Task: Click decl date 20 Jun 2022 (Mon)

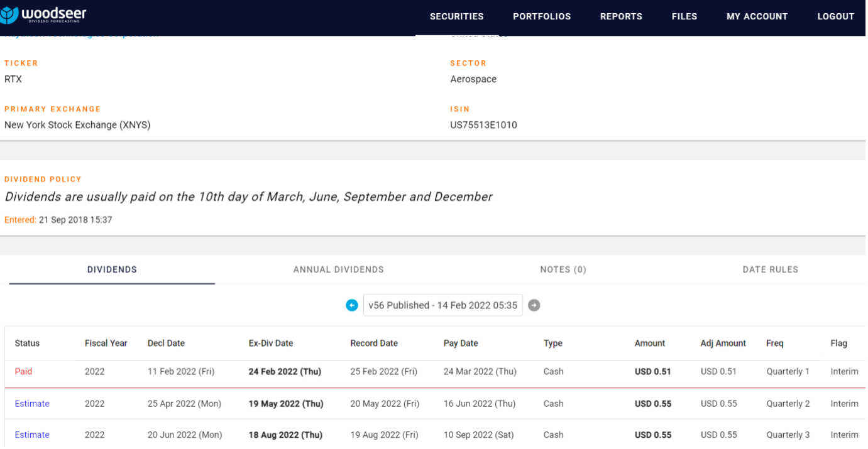Action: tap(185, 435)
